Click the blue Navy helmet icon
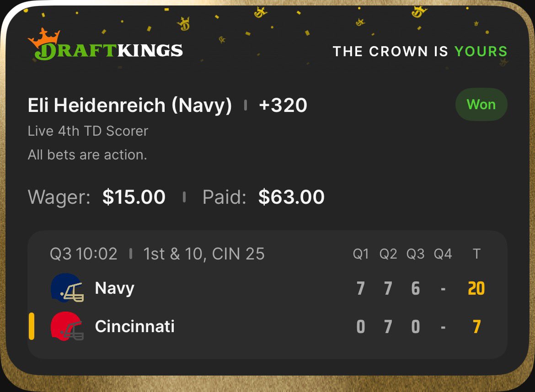535x392 pixels. pos(67,288)
